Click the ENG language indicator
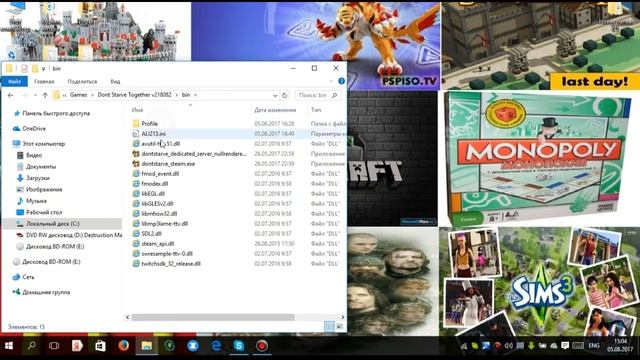 pyautogui.click(x=594, y=346)
